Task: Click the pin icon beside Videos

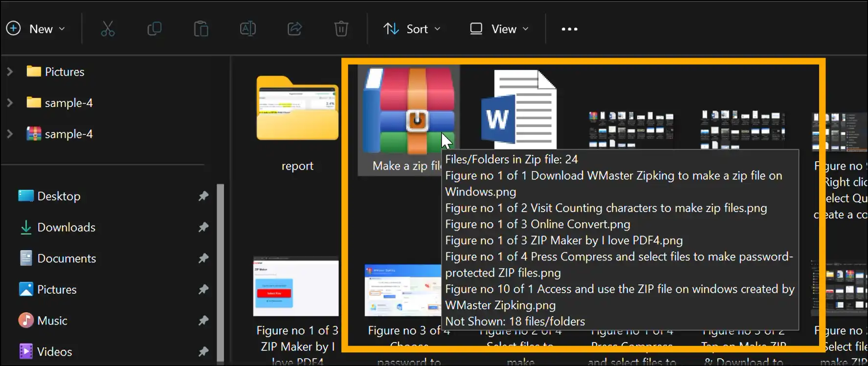Action: 203,351
